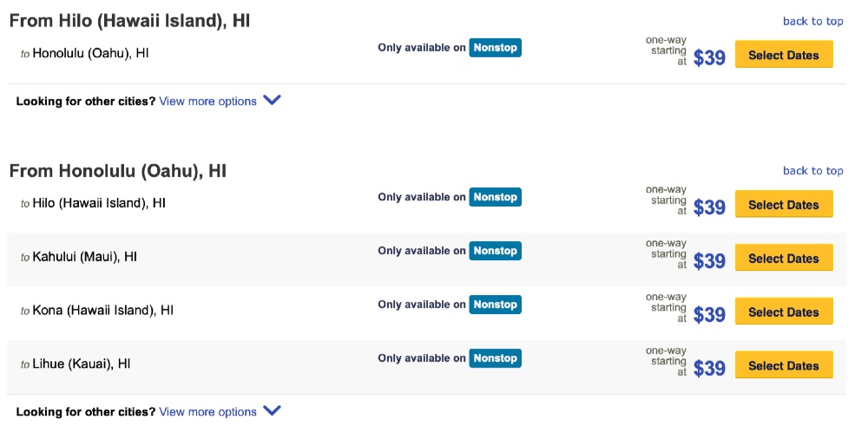
Task: Select Dates for flight to Kahului (Maui)
Action: tap(783, 258)
